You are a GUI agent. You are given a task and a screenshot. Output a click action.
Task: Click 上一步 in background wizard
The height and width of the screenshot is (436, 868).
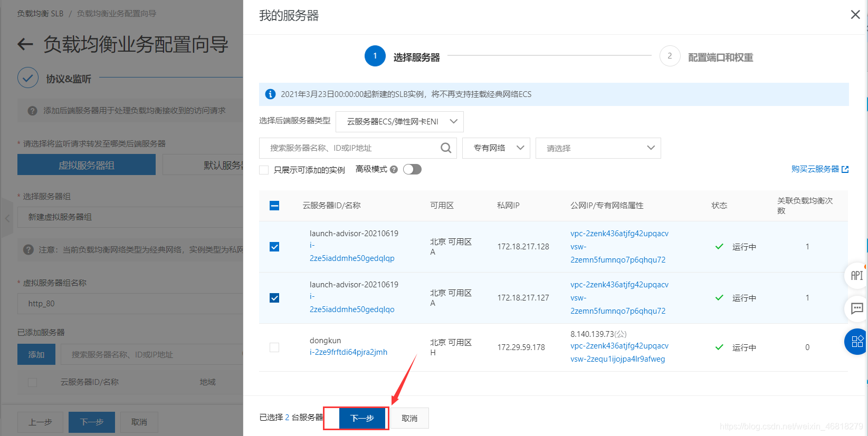40,422
